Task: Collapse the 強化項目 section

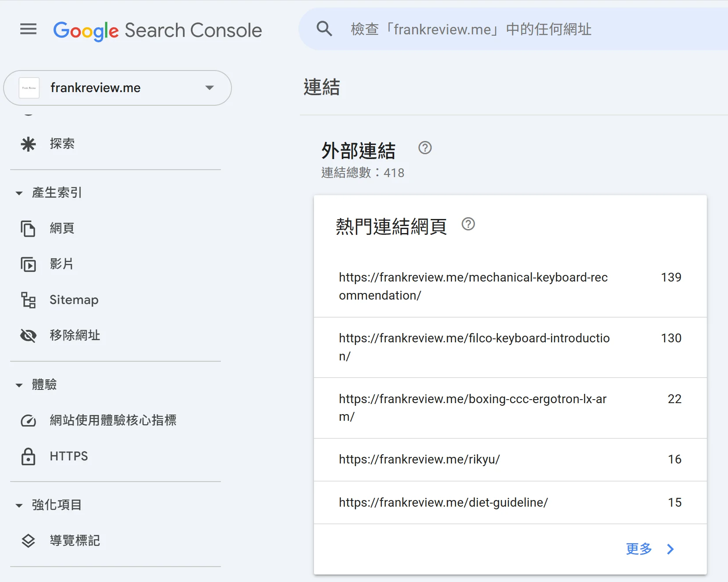Action: (x=19, y=505)
